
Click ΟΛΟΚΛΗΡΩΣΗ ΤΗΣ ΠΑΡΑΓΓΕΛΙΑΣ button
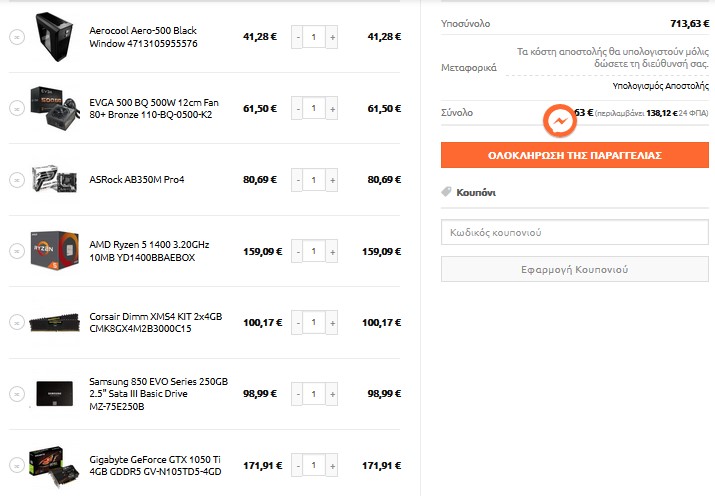[575, 155]
